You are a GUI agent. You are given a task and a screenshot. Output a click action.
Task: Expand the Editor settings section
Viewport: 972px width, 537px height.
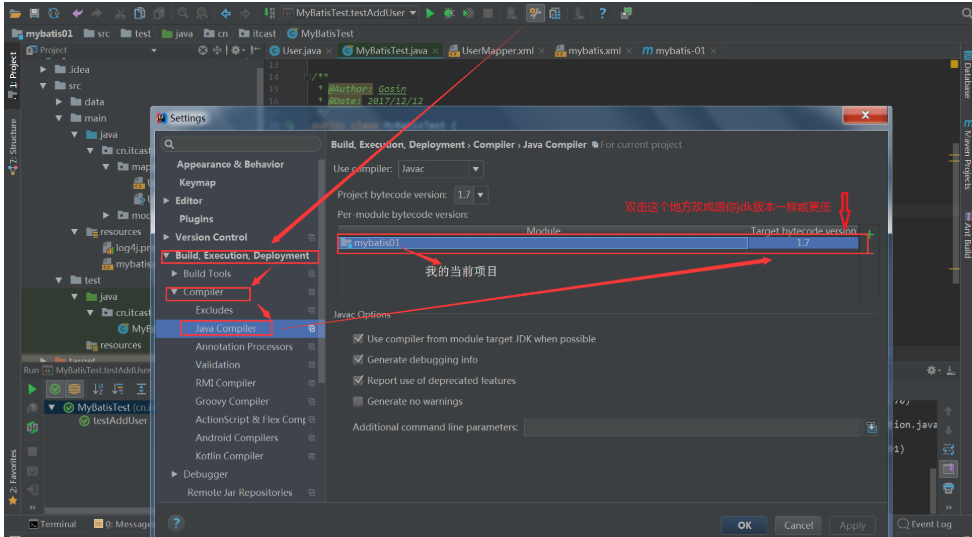pyautogui.click(x=166, y=201)
